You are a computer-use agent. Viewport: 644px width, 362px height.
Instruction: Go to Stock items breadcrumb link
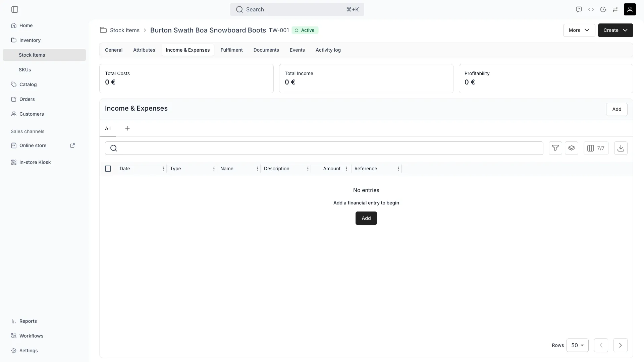coord(125,30)
